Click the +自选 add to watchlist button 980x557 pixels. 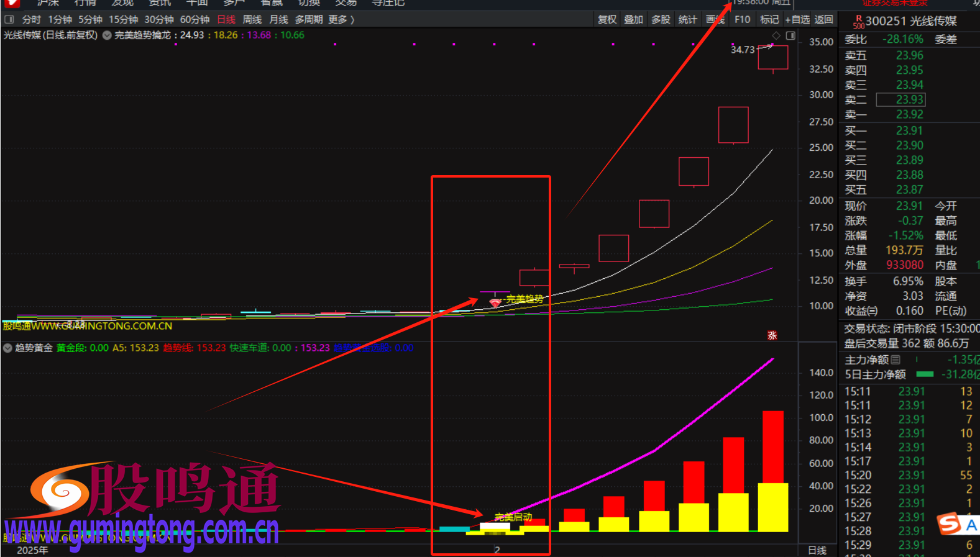point(797,19)
